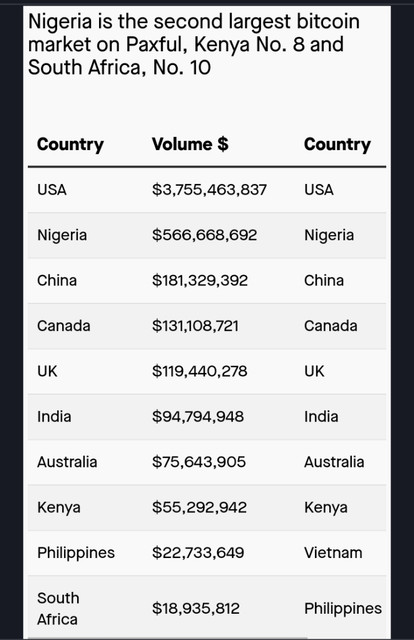This screenshot has width=414, height=640.
Task: Click the Volume $ column header
Action: [x=190, y=144]
